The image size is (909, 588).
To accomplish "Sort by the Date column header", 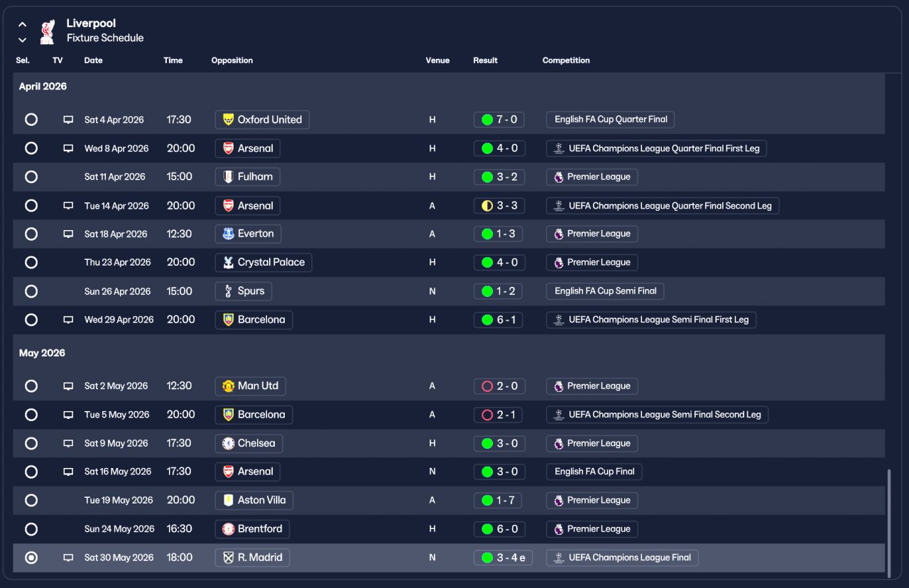I will pos(94,60).
